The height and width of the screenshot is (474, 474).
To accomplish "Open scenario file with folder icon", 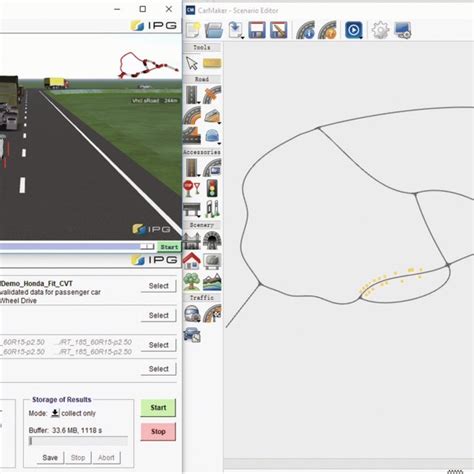I will pos(214,30).
